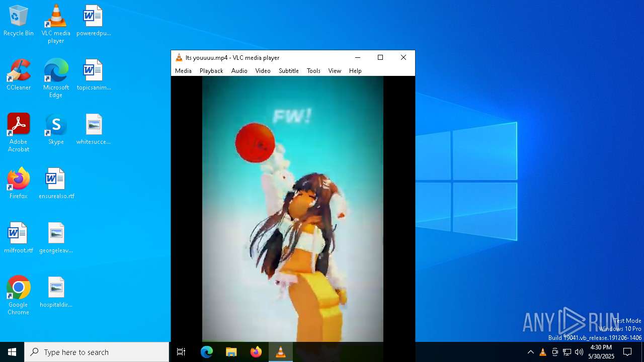Select the topicsanim... Word document icon
The image size is (644, 362).
[x=94, y=75]
